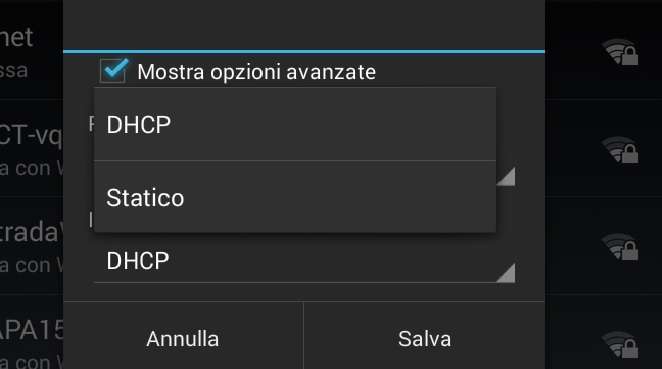Screen dimensions: 662x369
Task: Cancel the dialog with Annulla
Action: pyautogui.click(x=183, y=339)
